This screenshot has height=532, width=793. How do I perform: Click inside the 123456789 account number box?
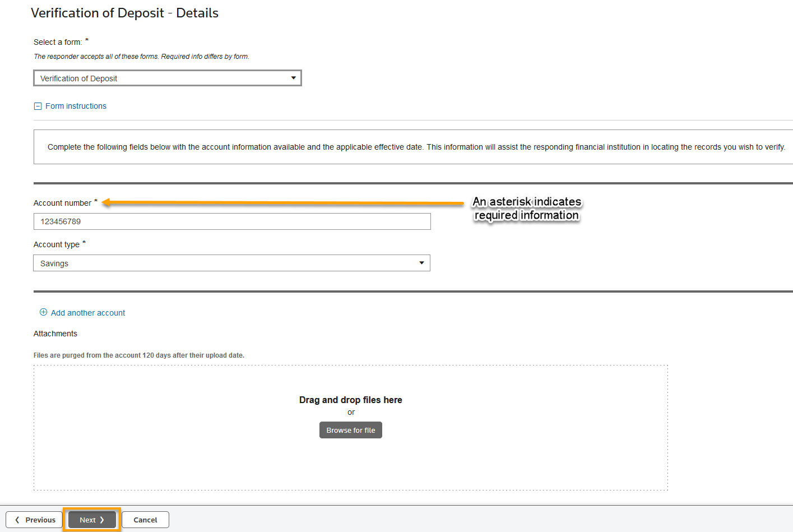click(231, 221)
